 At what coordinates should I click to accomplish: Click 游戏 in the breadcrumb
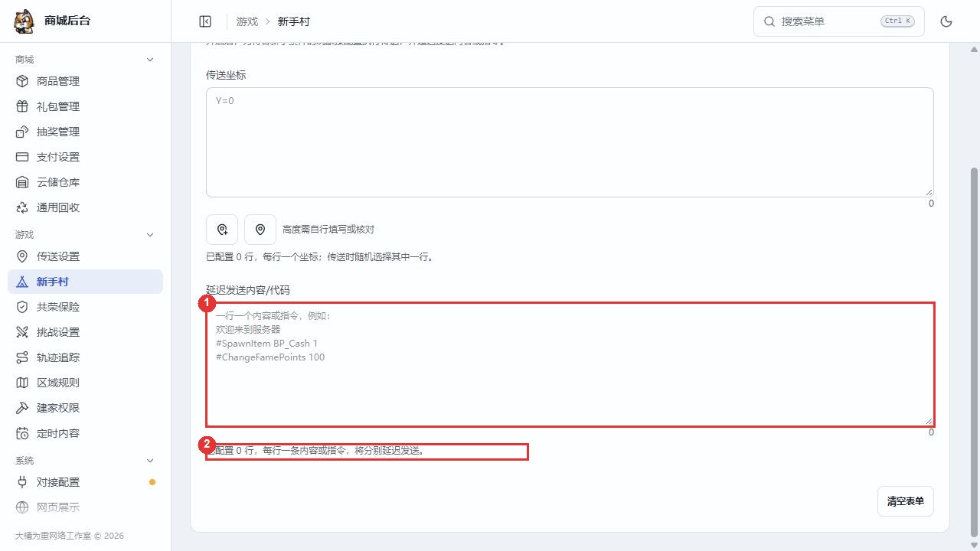click(247, 22)
